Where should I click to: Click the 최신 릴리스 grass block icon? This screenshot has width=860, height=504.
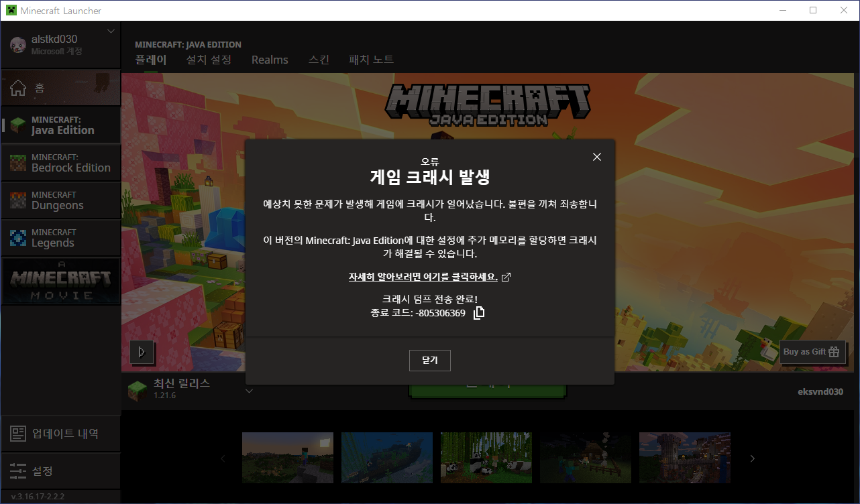pos(138,390)
